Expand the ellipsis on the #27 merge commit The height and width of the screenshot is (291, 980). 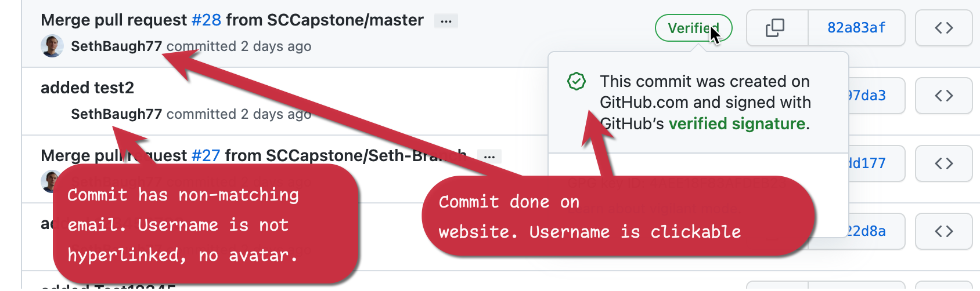[489, 157]
